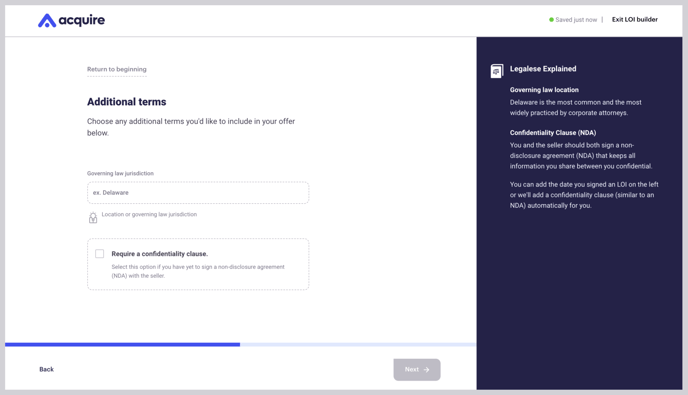Click the Legalese Explained document icon
Screen dimensions: 688x395
[497, 71]
